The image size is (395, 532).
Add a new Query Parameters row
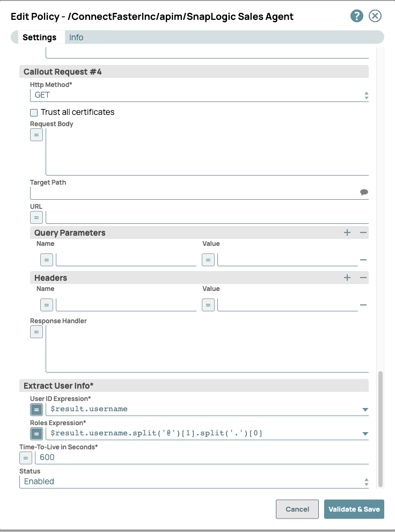pos(347,232)
